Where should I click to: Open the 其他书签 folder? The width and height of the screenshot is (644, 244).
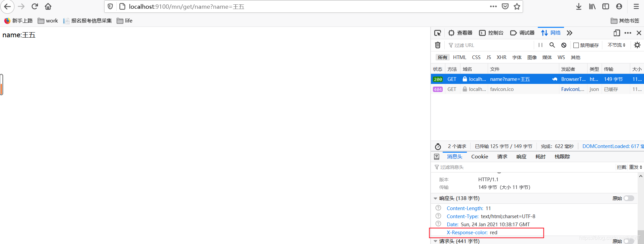tap(625, 21)
